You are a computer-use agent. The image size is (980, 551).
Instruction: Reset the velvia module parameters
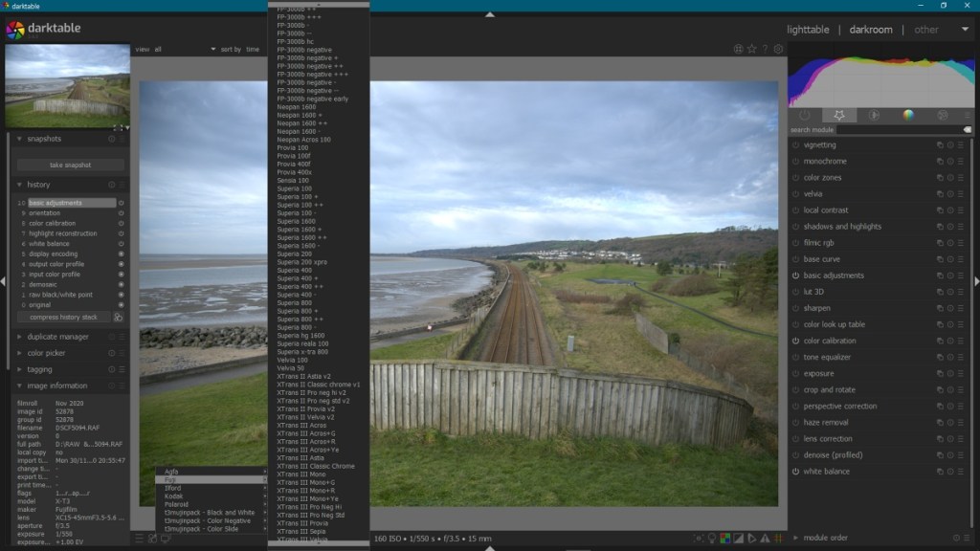pyautogui.click(x=950, y=194)
